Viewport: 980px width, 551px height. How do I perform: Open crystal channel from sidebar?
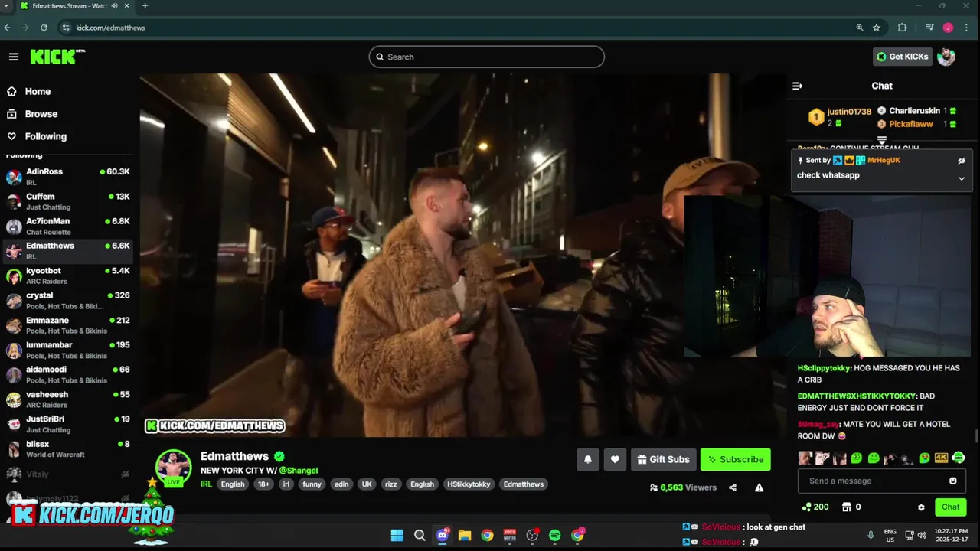pyautogui.click(x=69, y=301)
